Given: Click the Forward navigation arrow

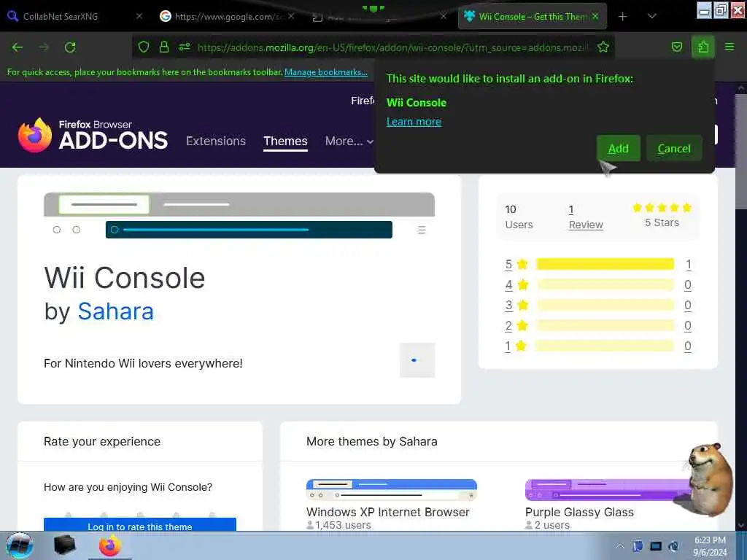Looking at the screenshot, I should [44, 47].
